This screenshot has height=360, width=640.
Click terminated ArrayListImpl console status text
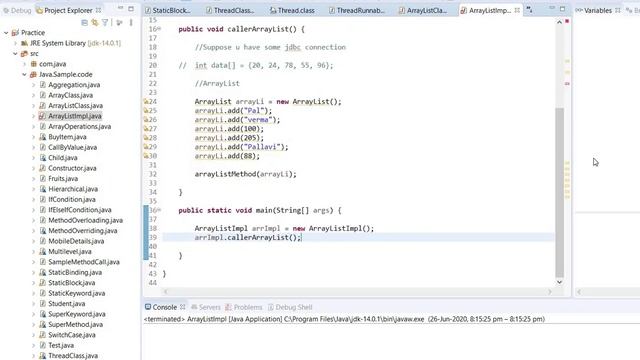click(x=344, y=319)
